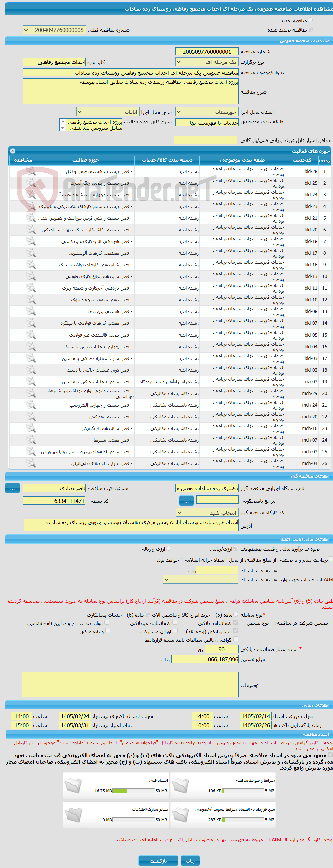Screen dimensions: 333x868
Task: Click the ردیف column header
Action: tap(324, 160)
